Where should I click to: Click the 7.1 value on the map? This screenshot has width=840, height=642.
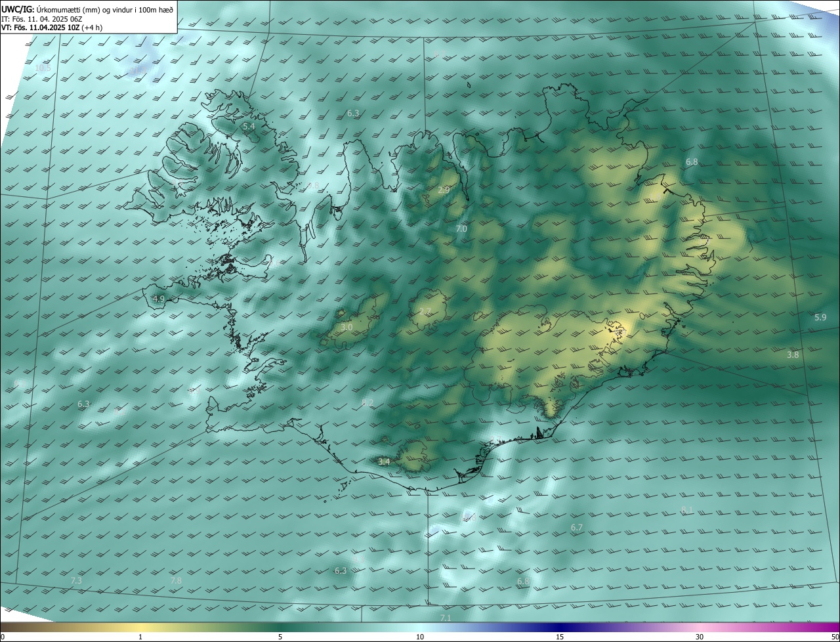point(446,618)
